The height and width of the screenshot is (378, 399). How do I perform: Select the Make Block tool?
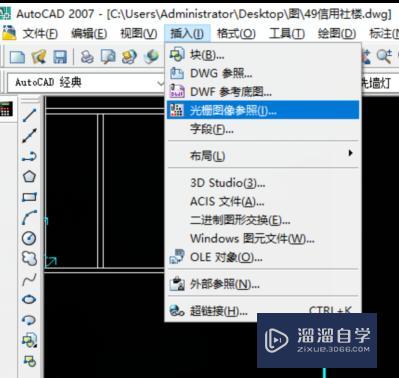[29, 361]
